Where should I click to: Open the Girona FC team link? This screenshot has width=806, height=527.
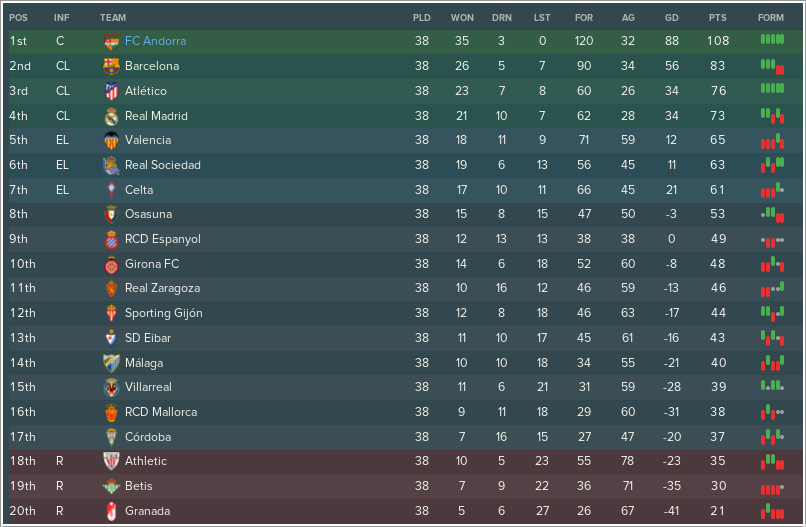tap(152, 264)
